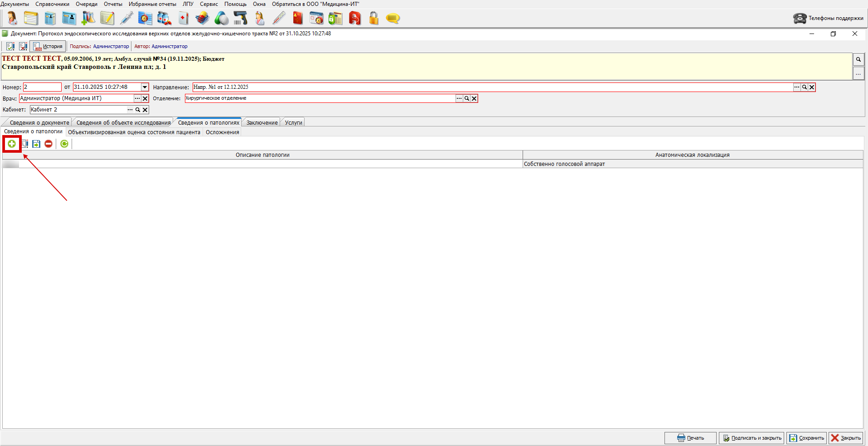Click the barcode scanner toolbar icon

point(240,18)
